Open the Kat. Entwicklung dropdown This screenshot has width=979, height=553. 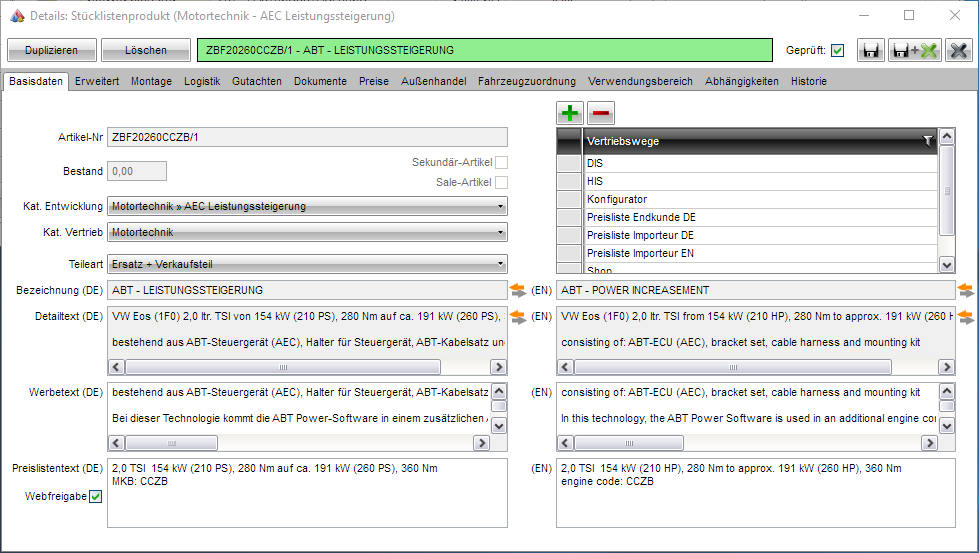[x=307, y=206]
